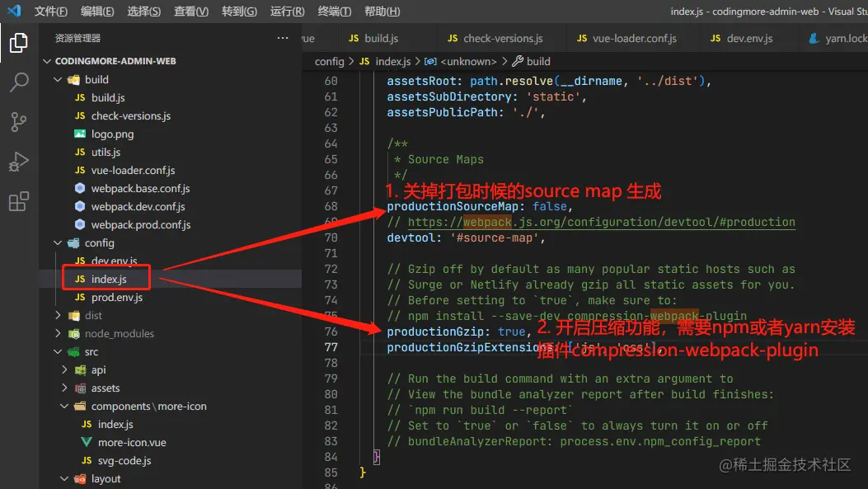Open the 编辑(E) menu
Viewport: 868px width, 489px height.
pos(97,11)
